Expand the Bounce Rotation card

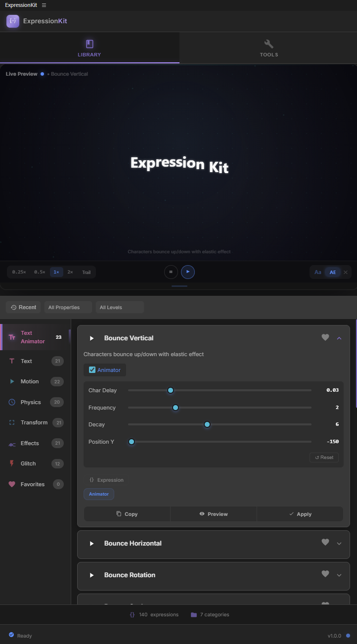[339, 575]
